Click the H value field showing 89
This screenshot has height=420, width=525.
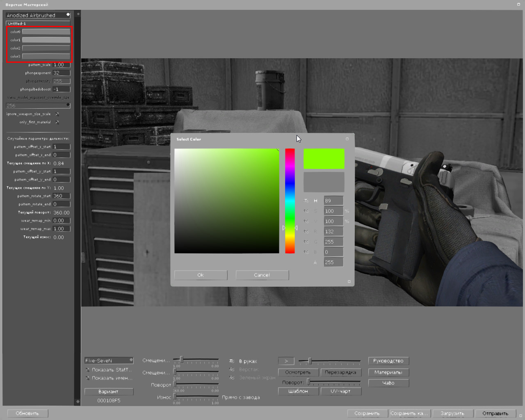click(333, 201)
